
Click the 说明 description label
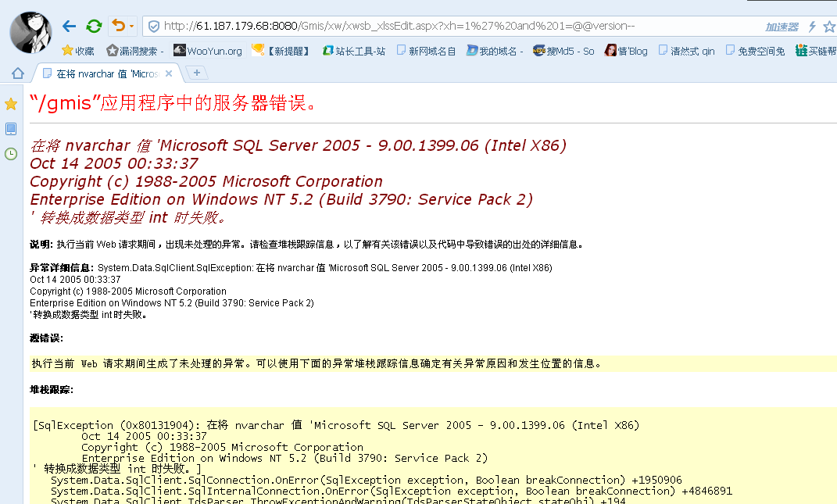[x=41, y=245]
